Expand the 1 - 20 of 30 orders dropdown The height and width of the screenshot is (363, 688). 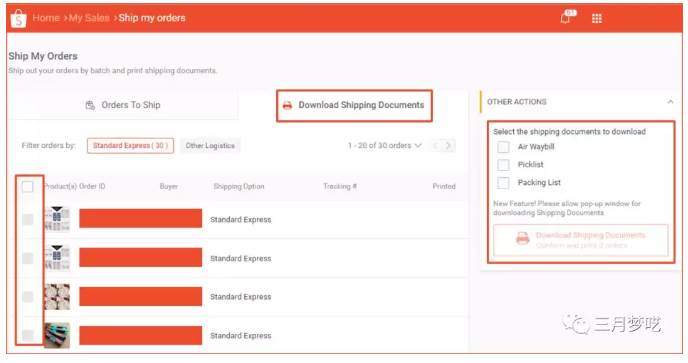click(385, 145)
